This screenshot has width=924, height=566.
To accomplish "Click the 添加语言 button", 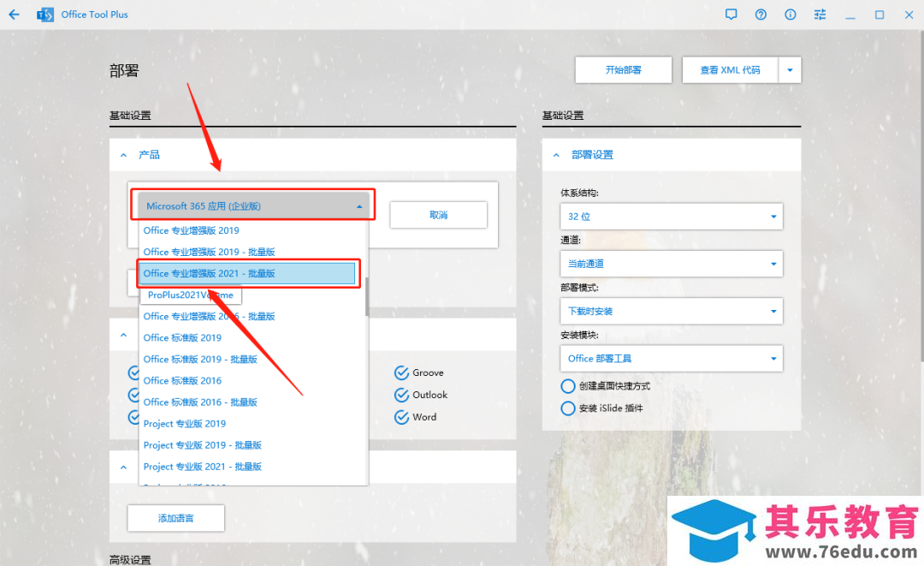I will coord(175,518).
